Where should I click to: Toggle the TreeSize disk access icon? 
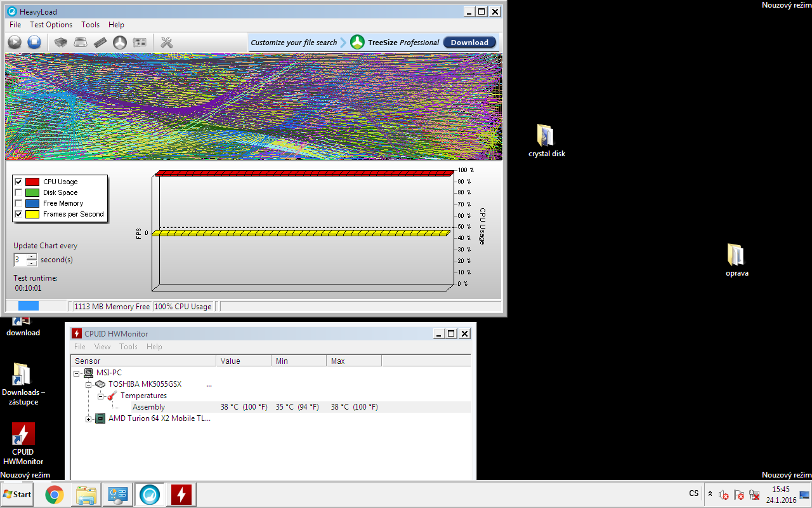tap(120, 43)
